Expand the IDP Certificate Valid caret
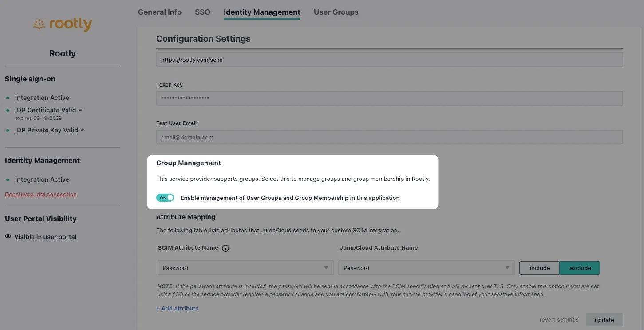Viewport: 644px width, 330px height. click(x=80, y=110)
